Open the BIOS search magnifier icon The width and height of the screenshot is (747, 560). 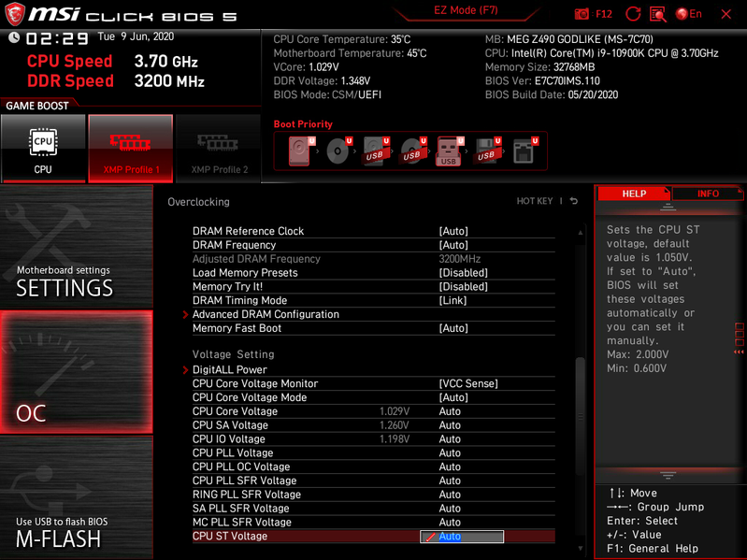click(658, 14)
